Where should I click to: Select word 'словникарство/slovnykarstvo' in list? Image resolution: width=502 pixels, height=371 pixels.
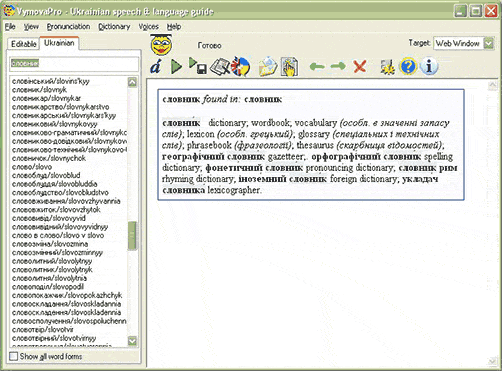[61, 107]
